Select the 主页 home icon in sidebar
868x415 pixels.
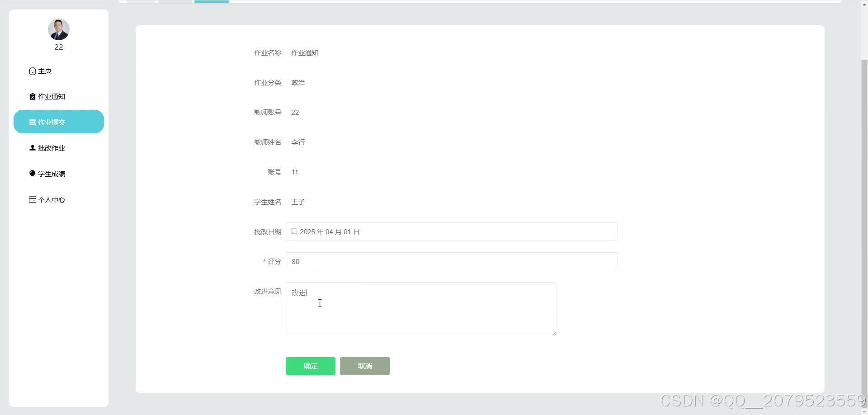[32, 71]
